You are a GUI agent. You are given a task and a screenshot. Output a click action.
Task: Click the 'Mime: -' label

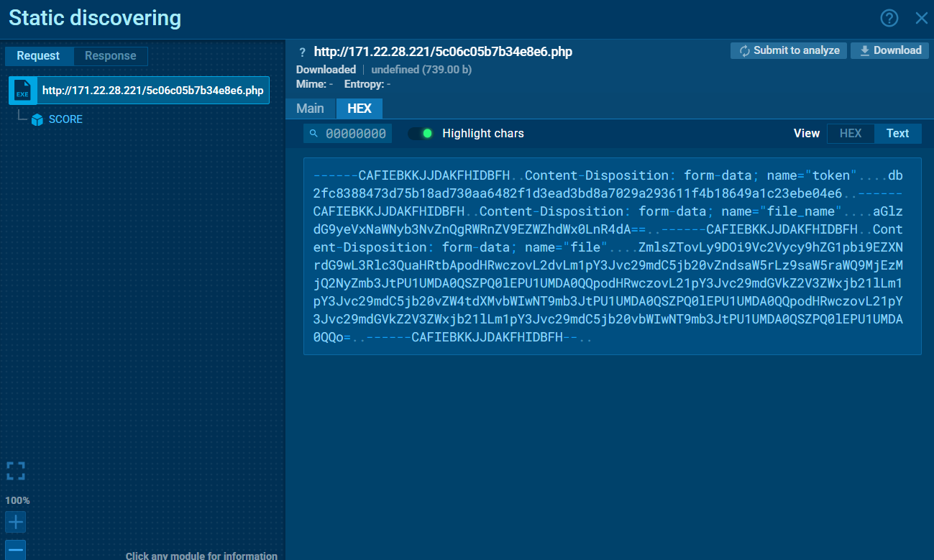click(x=314, y=84)
